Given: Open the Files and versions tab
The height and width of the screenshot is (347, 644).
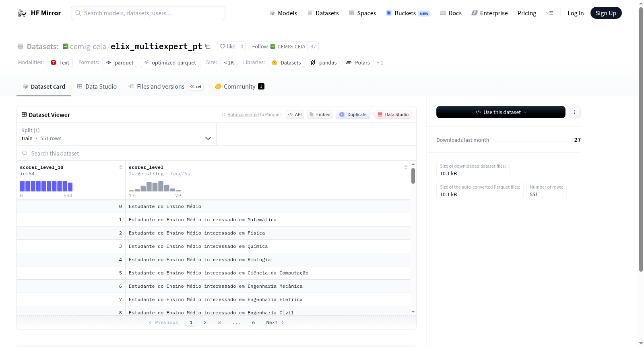Looking at the screenshot, I should coord(165,87).
